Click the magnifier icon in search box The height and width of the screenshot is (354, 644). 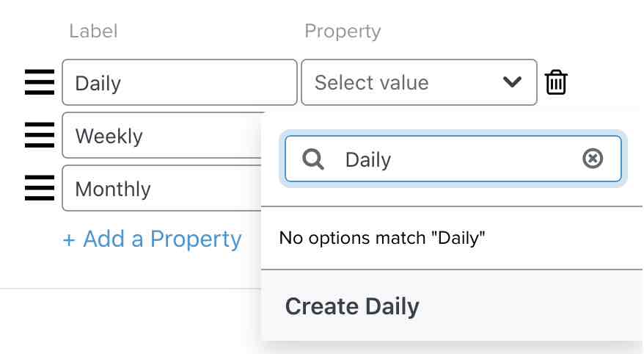[x=313, y=159]
